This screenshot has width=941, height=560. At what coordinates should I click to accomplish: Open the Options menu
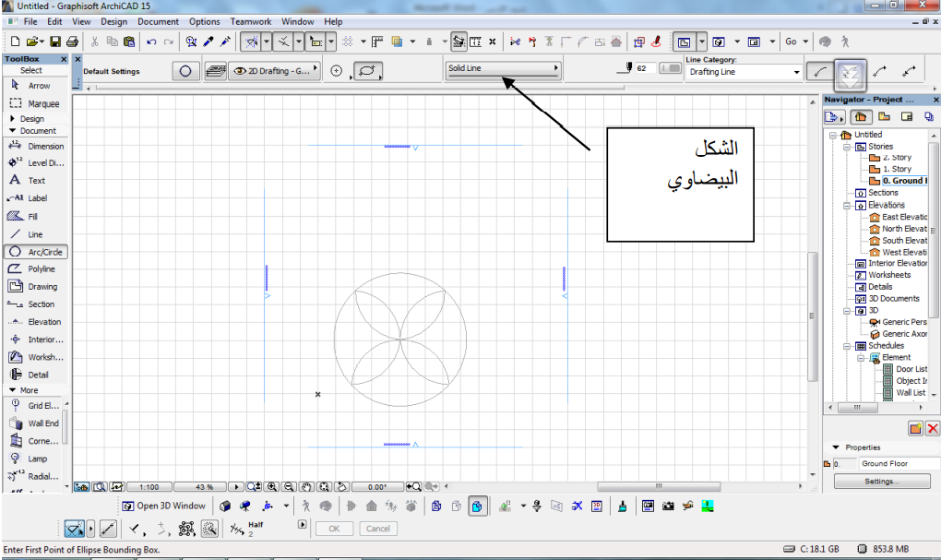(205, 21)
